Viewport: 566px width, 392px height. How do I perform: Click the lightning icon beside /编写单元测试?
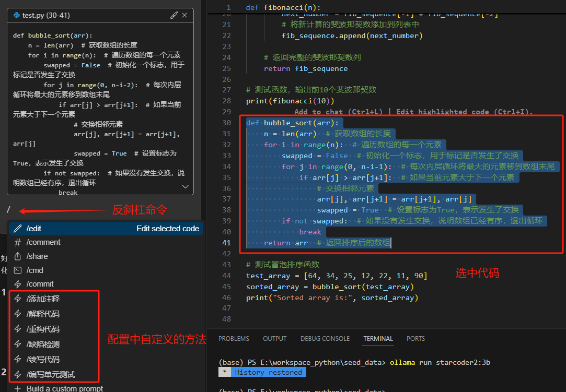[x=17, y=374]
